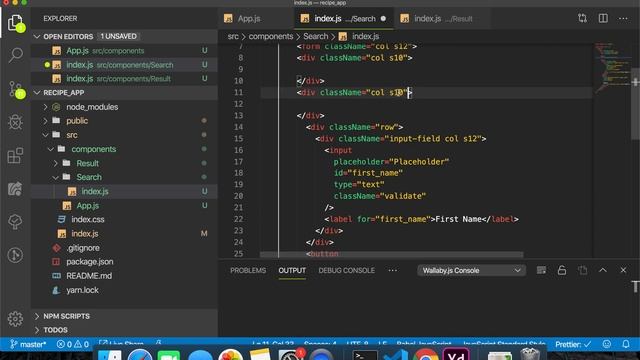The height and width of the screenshot is (360, 640).
Task: Open README.md in file tree
Action: (x=124, y=276)
